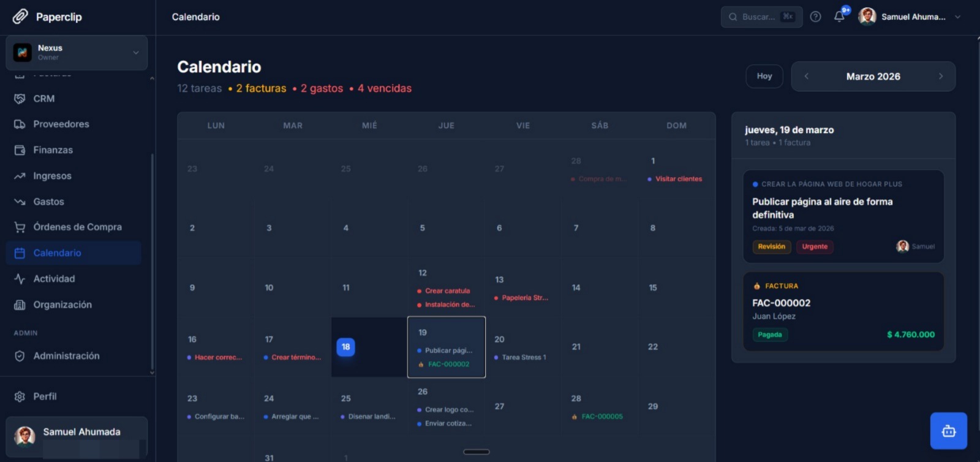Open the FAC-000002 invoice card
This screenshot has width=980, height=462.
click(x=843, y=311)
